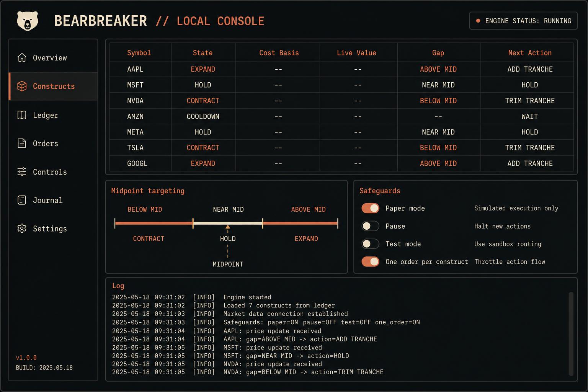Click the midpoint arrow marker on the targeting bar
Screen dimensions: 588x392
[x=228, y=227]
